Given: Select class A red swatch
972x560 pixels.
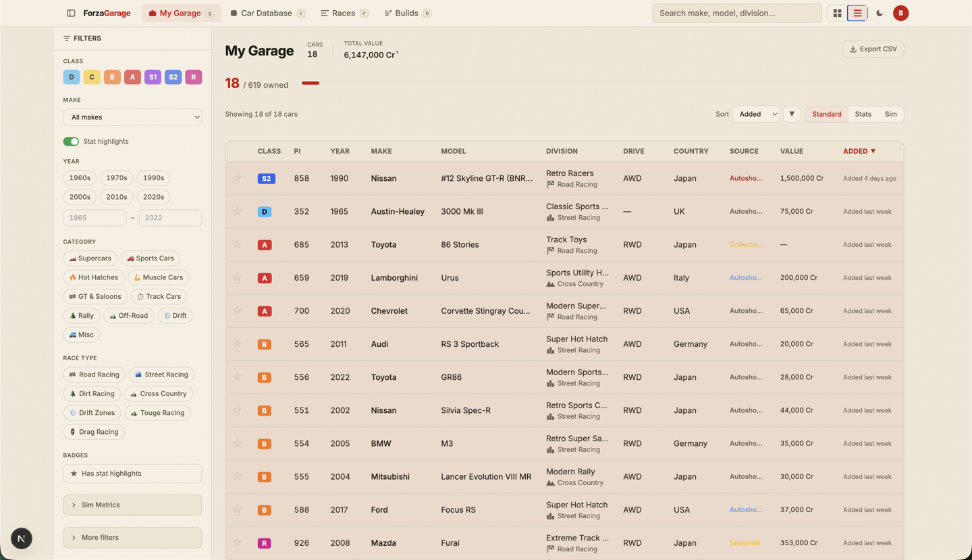Looking at the screenshot, I should pos(132,77).
